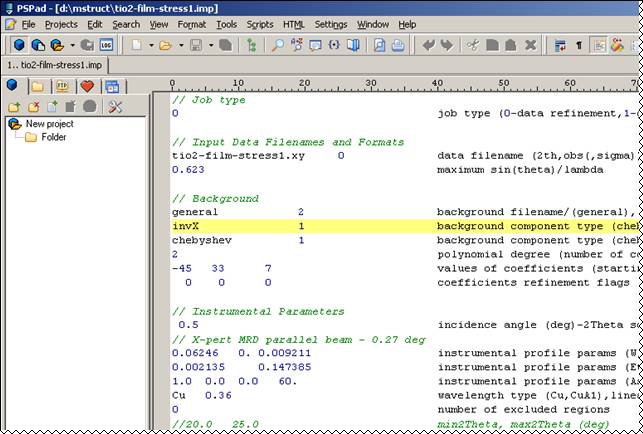This screenshot has height=434, width=643.
Task: Click the cube with document project icon
Action: click(x=38, y=45)
